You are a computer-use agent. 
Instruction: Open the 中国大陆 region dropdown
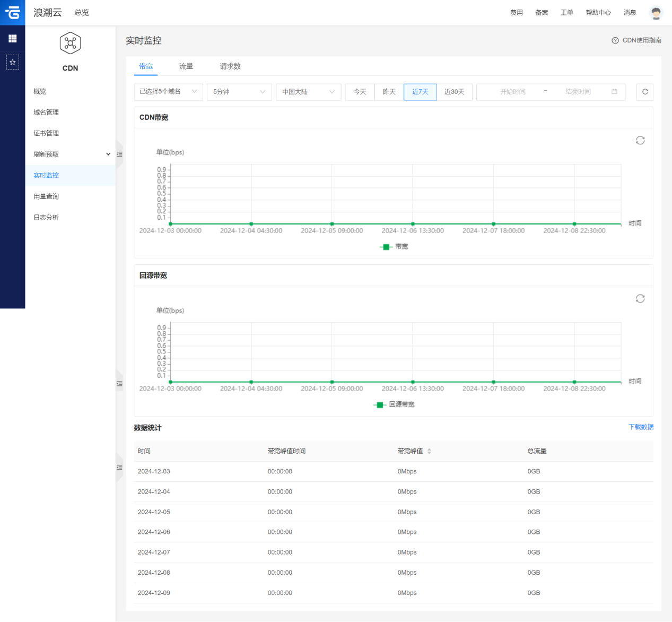309,92
